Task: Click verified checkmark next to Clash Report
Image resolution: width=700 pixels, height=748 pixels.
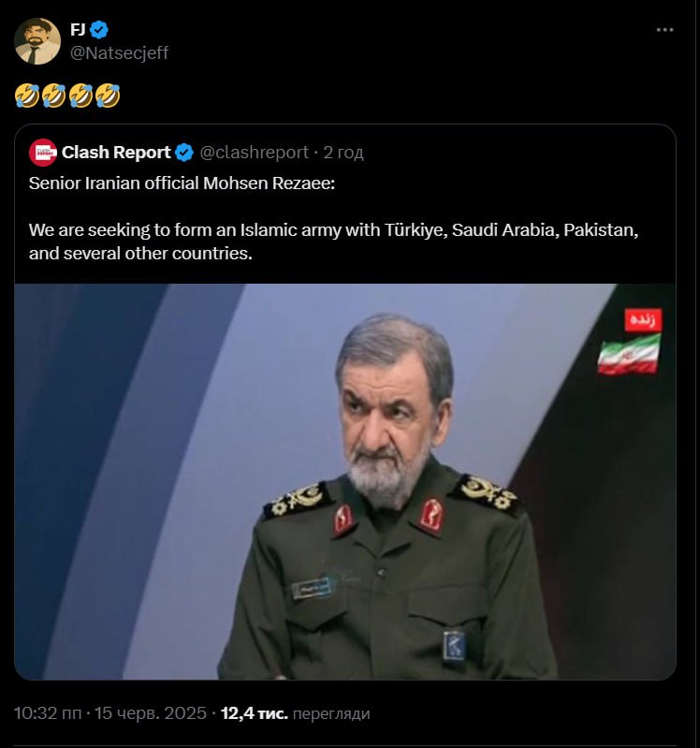Action: (x=184, y=153)
